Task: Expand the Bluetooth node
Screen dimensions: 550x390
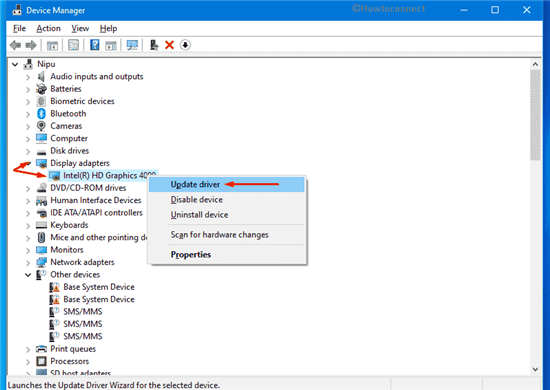Action: point(28,114)
